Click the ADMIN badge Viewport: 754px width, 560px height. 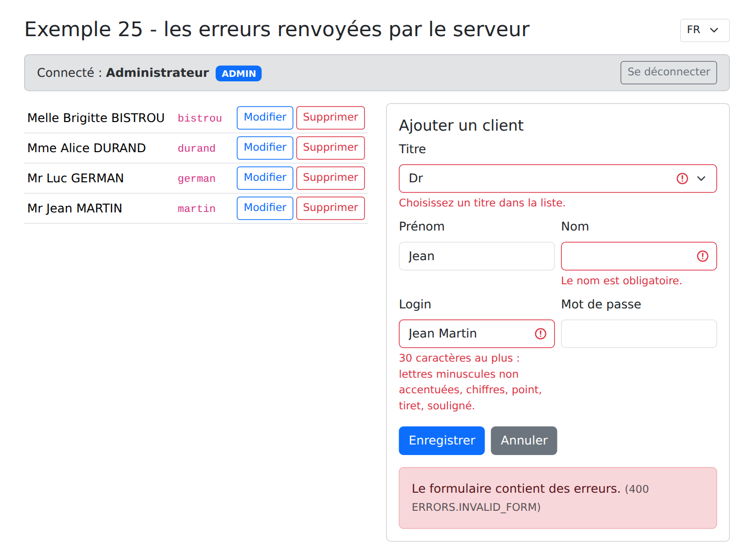click(x=238, y=73)
